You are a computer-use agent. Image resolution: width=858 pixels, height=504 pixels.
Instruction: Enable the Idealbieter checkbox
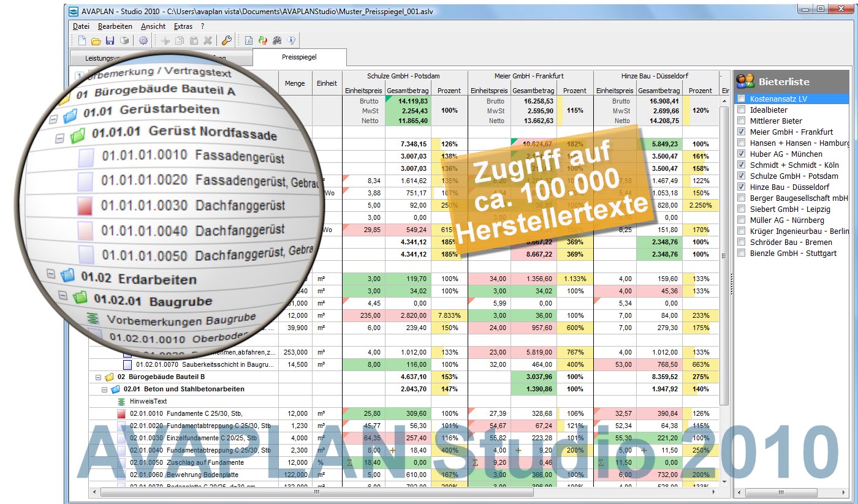[742, 110]
